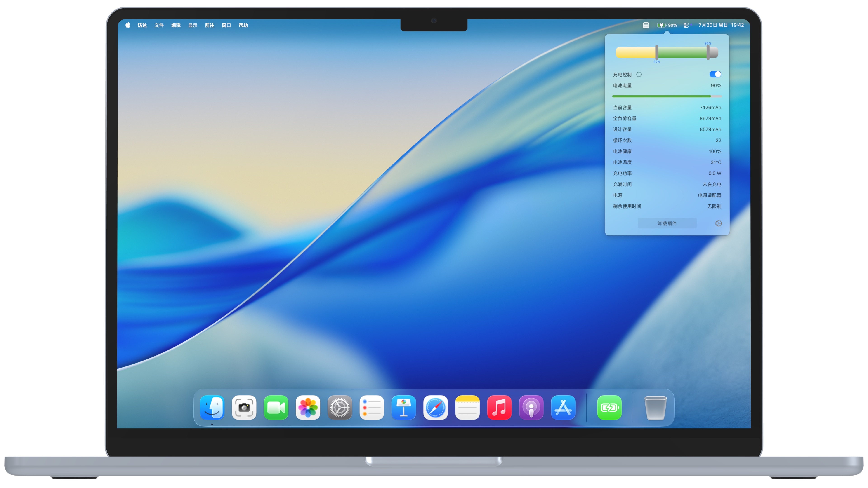Click the window-shaped menu bar icon
This screenshot has height=488, width=868.
click(646, 25)
